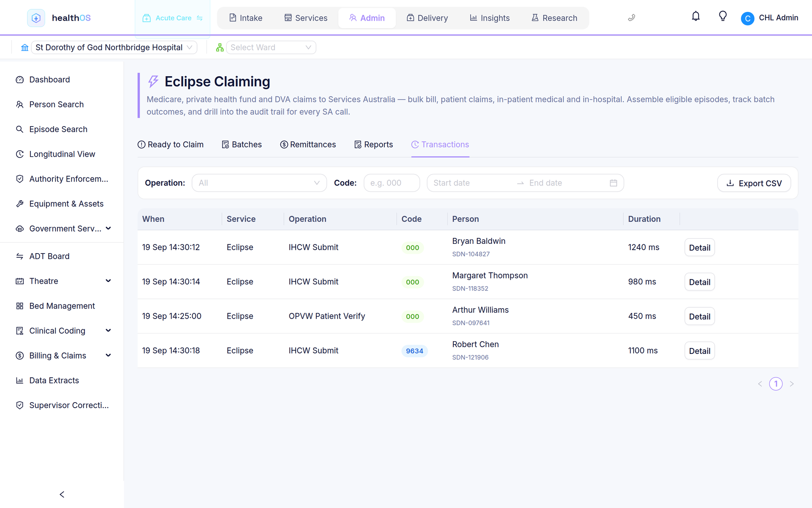Click the lightbulb tips icon
The width and height of the screenshot is (812, 508).
click(723, 17)
